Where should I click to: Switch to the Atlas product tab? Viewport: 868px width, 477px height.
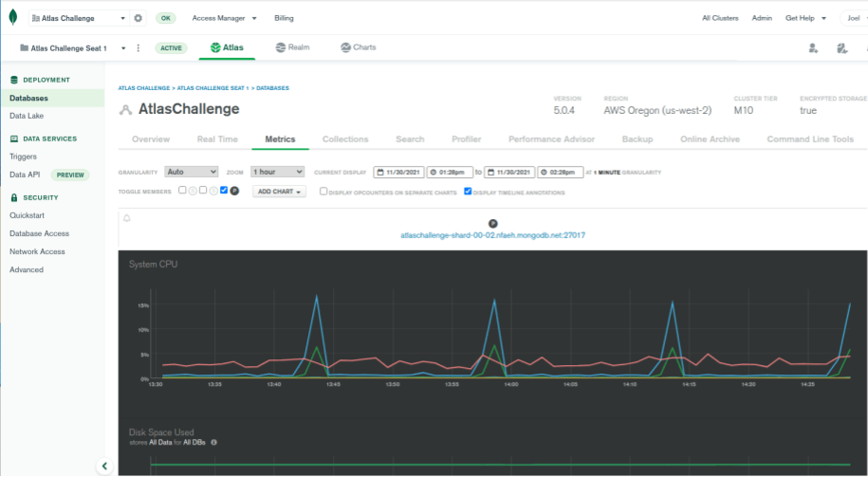point(227,47)
